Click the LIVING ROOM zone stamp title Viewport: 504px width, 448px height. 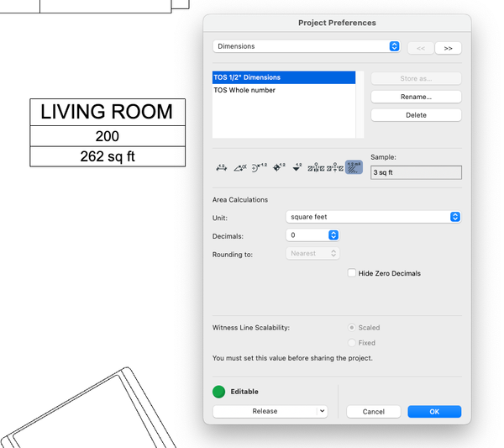pos(107,112)
